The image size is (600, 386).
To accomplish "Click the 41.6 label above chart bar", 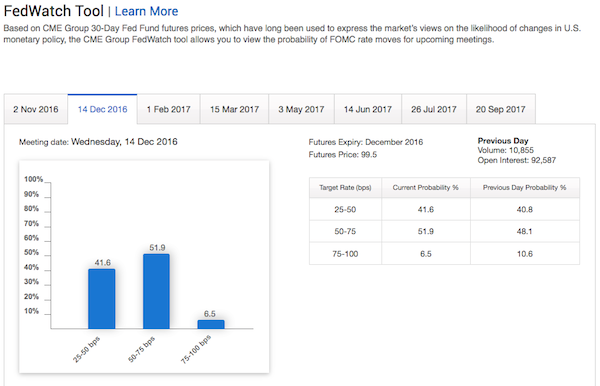I will tap(103, 262).
